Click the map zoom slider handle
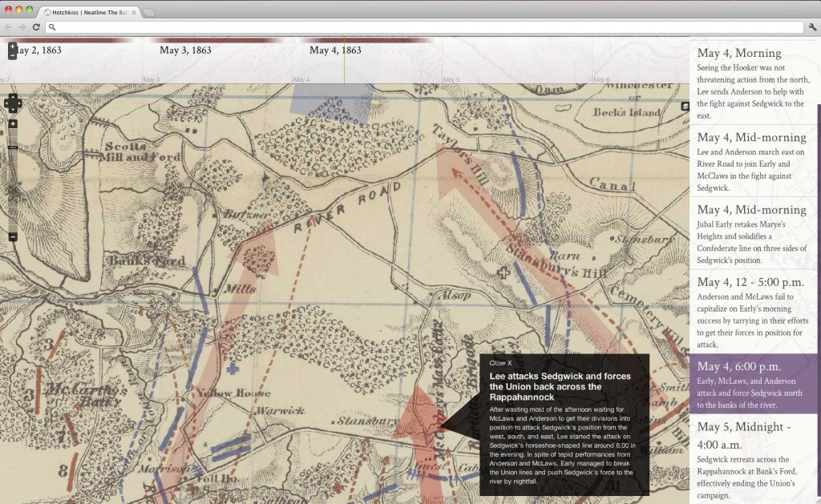The image size is (821, 504). pyautogui.click(x=13, y=147)
